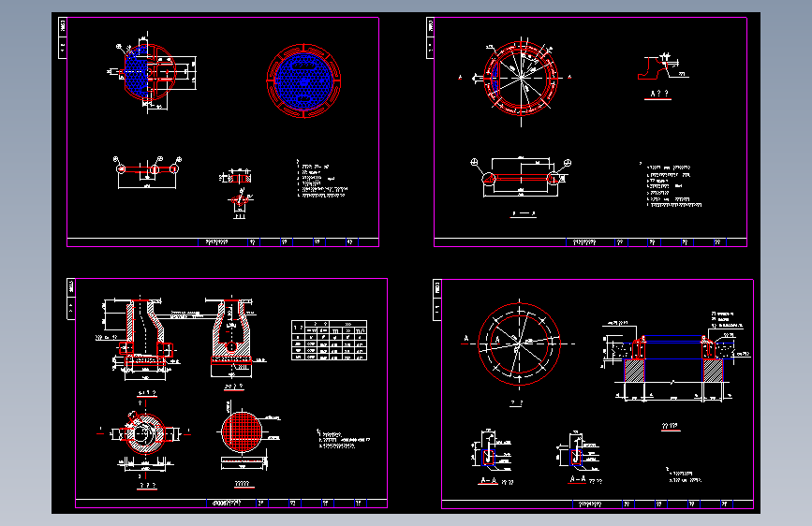Select the red grid circle grating view
The width and height of the screenshot is (812, 526).
point(242,431)
